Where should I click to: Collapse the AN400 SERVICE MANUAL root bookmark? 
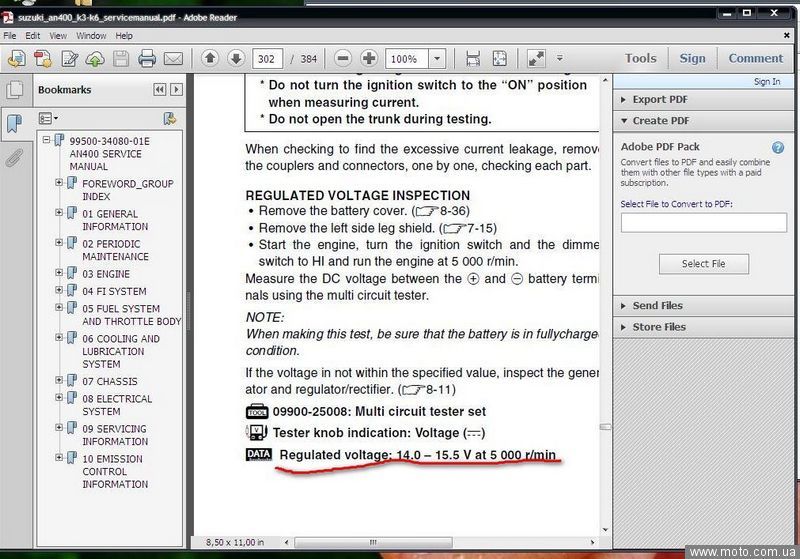click(46, 141)
